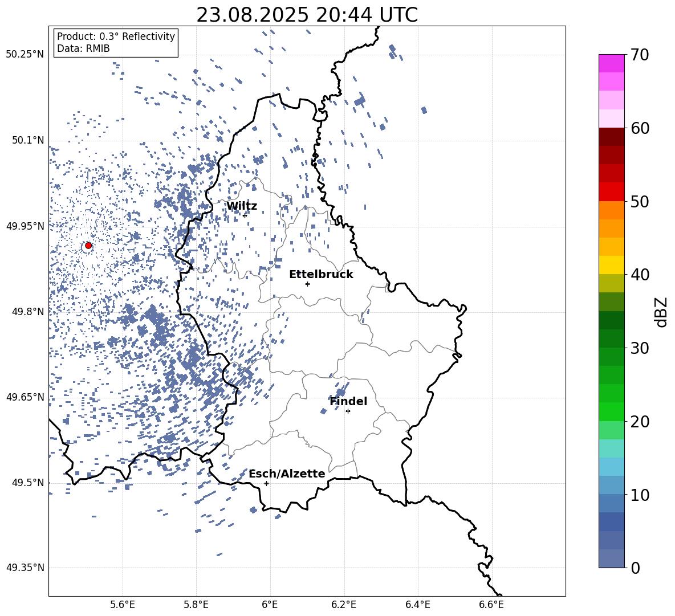This screenshot has width=675, height=616.
Task: Click latitude label '49.95°N'
Action: pos(25,226)
